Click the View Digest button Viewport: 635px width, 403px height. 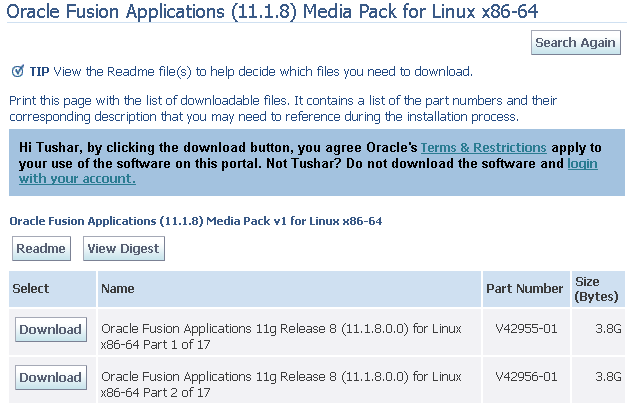click(124, 248)
